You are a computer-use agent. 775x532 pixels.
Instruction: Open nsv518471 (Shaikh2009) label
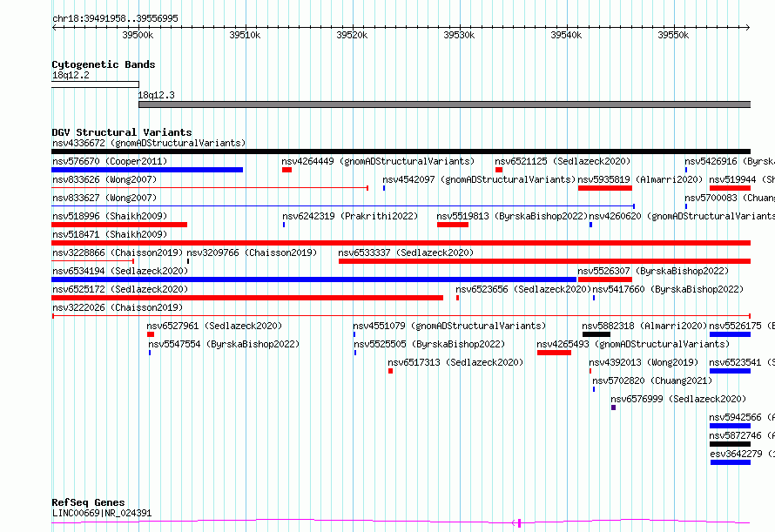(110, 234)
